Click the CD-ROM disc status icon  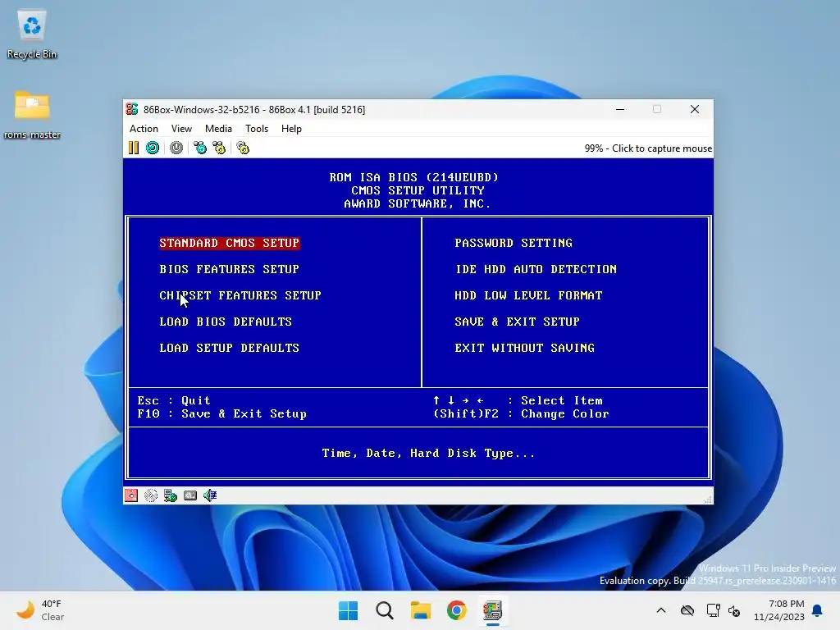[x=151, y=495]
